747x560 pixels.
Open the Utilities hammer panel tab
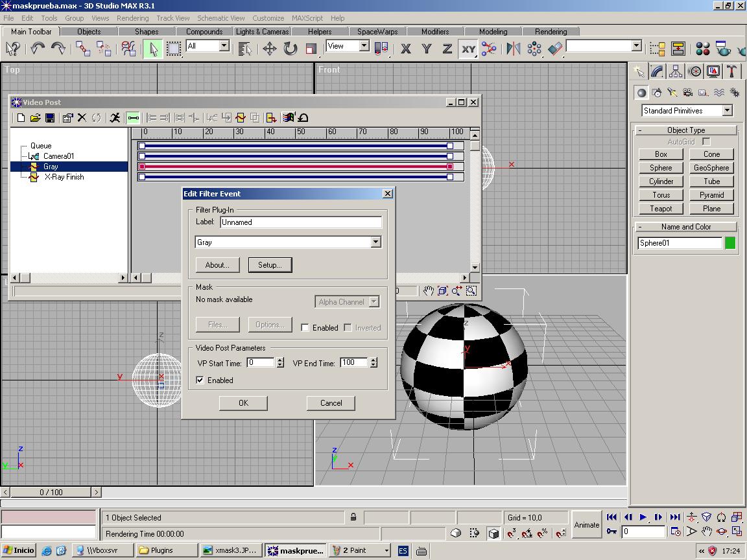click(731, 71)
